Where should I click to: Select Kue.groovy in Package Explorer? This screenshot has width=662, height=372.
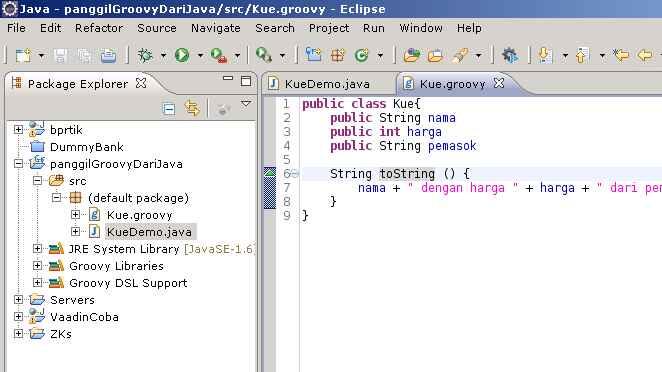coord(139,215)
